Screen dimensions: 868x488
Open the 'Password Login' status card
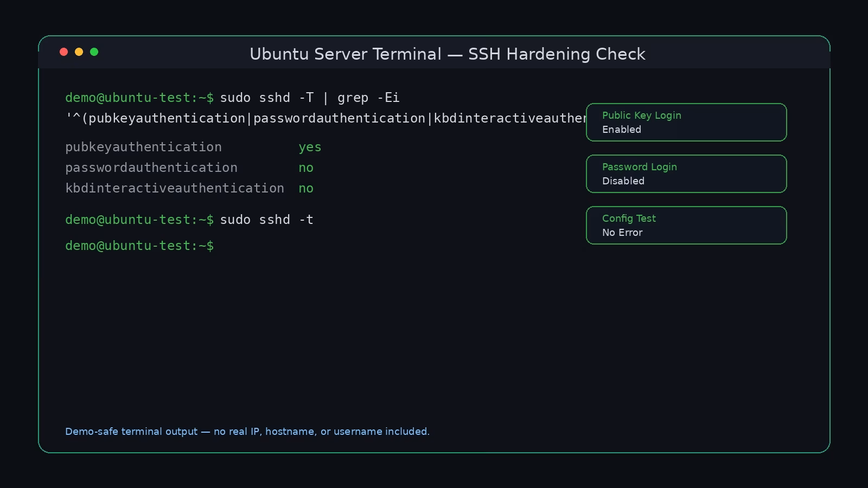click(x=686, y=174)
